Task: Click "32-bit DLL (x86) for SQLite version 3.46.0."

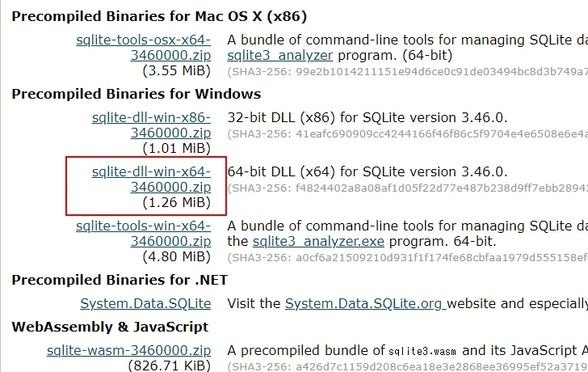Action: tap(367, 118)
